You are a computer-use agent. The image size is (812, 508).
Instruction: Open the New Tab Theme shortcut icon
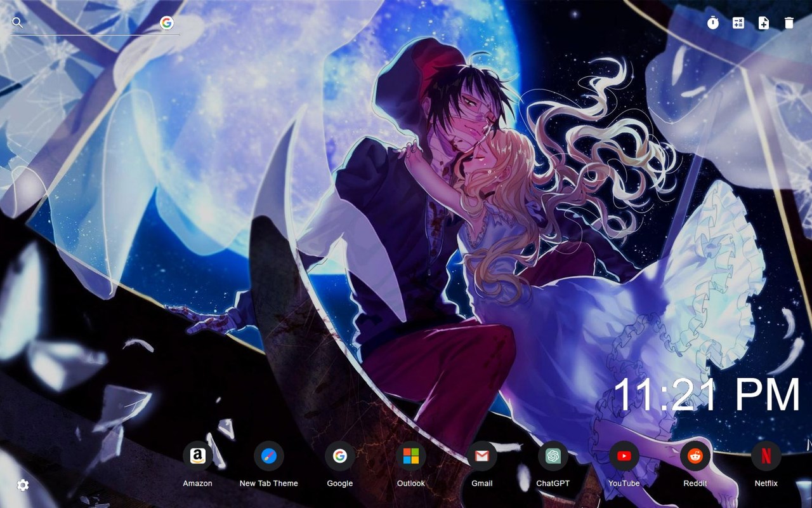[x=269, y=456]
